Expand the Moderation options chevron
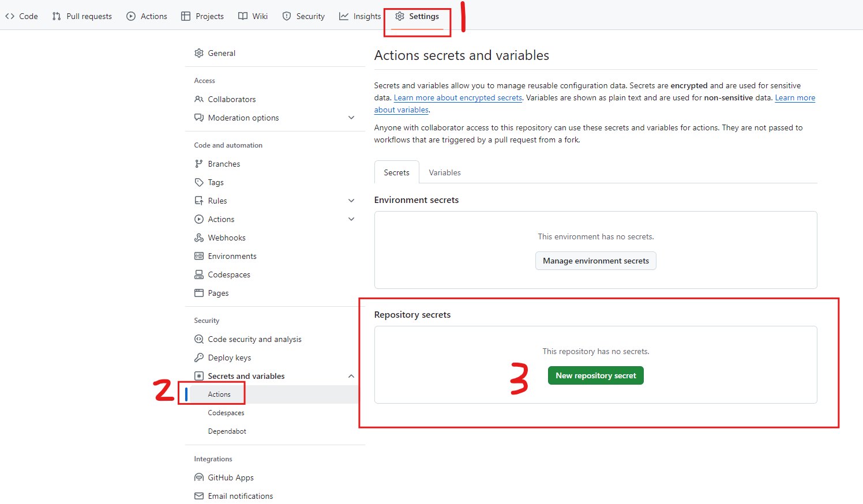 pos(351,118)
